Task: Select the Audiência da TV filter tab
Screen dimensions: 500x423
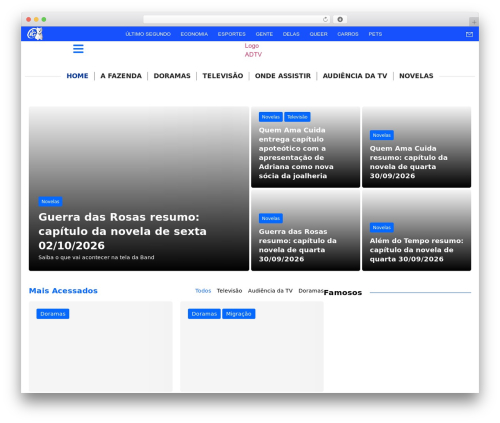Action: point(270,291)
